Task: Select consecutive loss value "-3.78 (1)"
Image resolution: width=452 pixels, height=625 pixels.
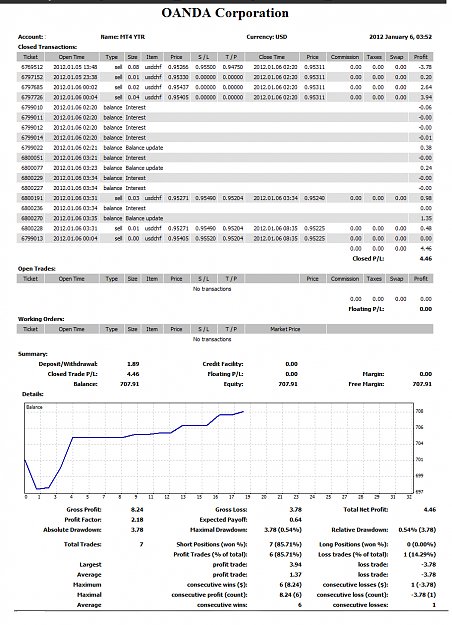Action: point(423,595)
